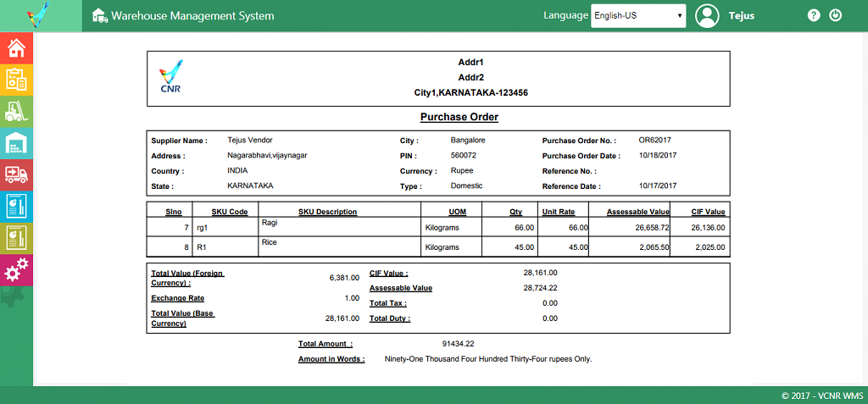The image size is (868, 404).
Task: Click the user avatar icon
Action: tap(707, 15)
